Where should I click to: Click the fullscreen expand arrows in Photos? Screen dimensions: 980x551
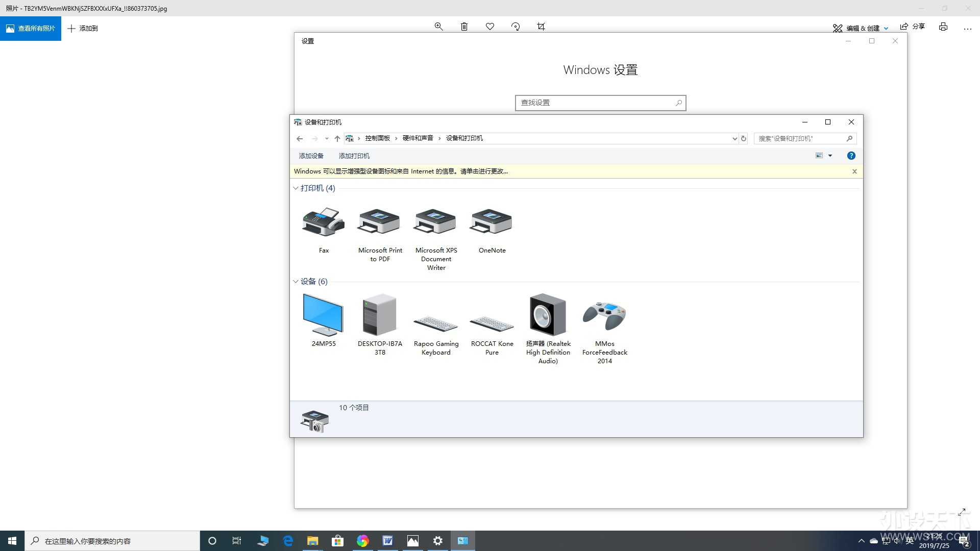[962, 512]
